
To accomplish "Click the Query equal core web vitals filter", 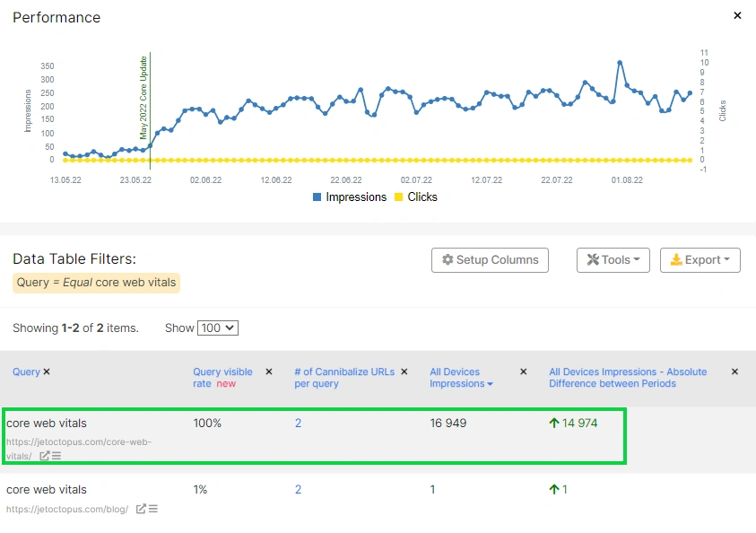I will [x=96, y=283].
